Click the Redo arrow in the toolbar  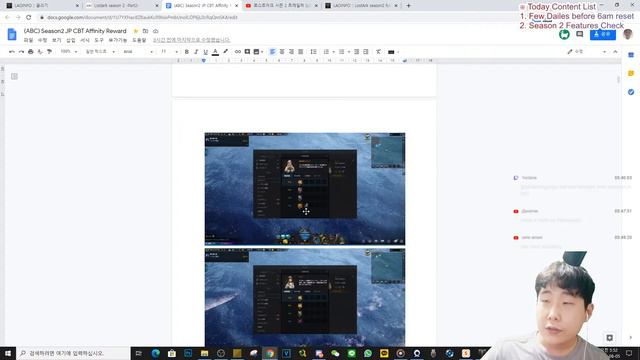21,52
